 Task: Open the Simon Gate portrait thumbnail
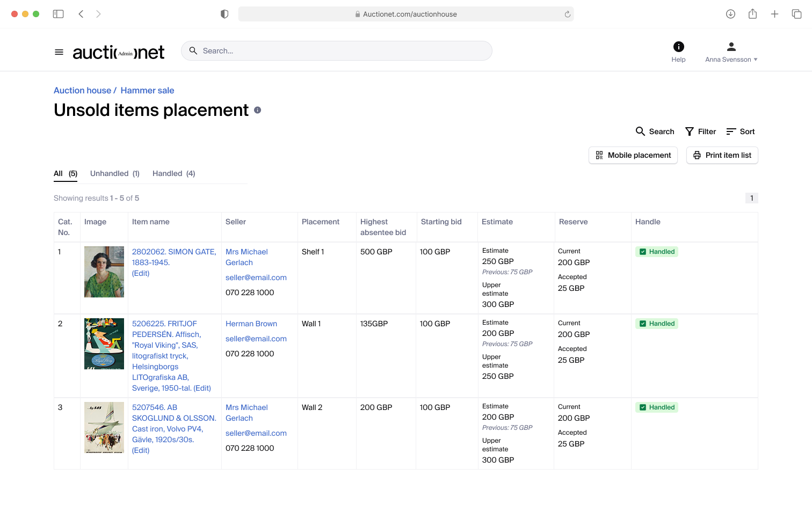point(104,272)
